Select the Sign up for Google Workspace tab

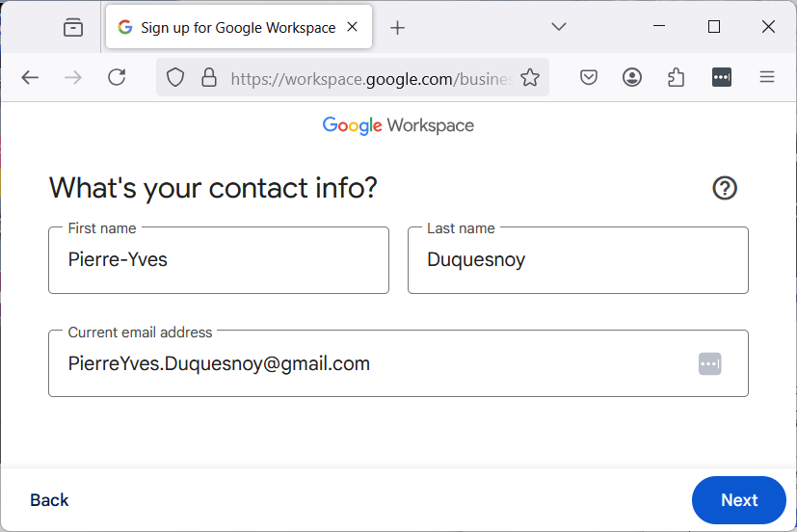pos(227,28)
